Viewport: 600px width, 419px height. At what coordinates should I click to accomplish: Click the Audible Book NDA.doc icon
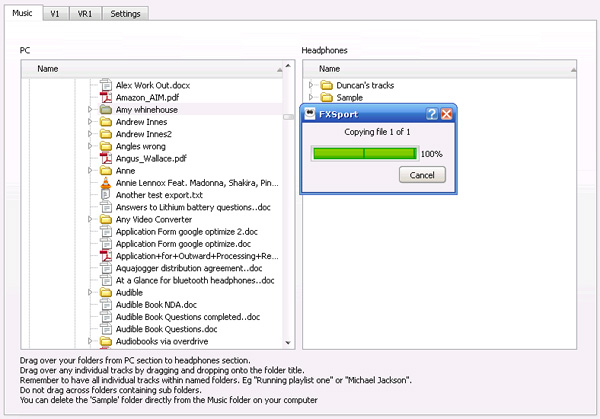[x=106, y=305]
